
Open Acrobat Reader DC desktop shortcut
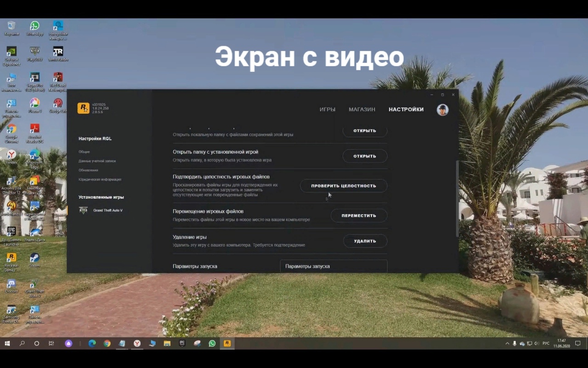point(34,133)
